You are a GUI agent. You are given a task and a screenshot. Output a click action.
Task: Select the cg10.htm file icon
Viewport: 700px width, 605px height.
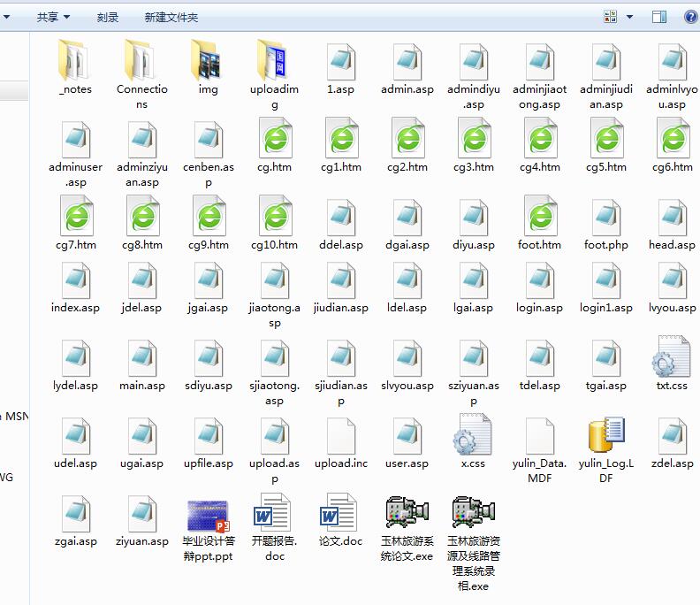point(275,216)
